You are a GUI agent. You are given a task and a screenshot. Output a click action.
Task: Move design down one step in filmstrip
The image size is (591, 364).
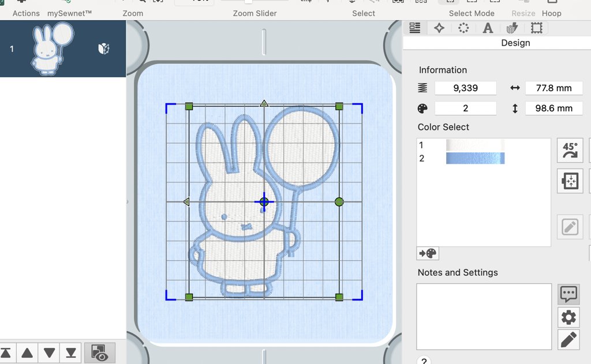tap(49, 353)
